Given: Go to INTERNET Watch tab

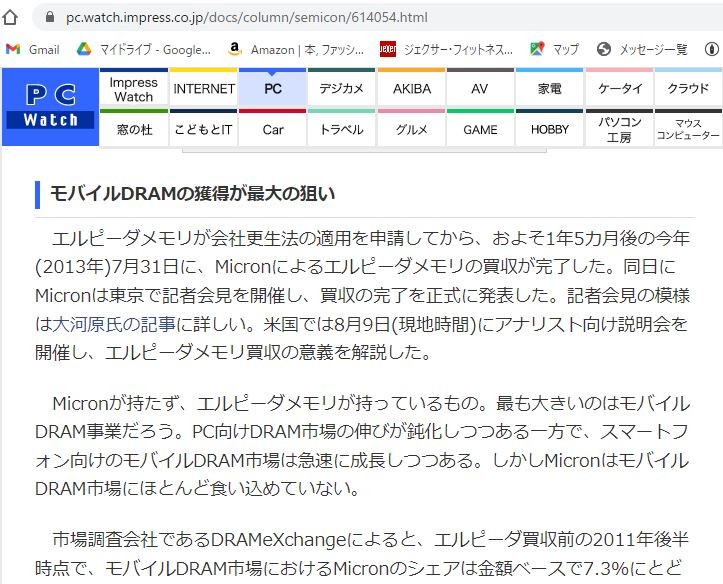Looking at the screenshot, I should (203, 89).
